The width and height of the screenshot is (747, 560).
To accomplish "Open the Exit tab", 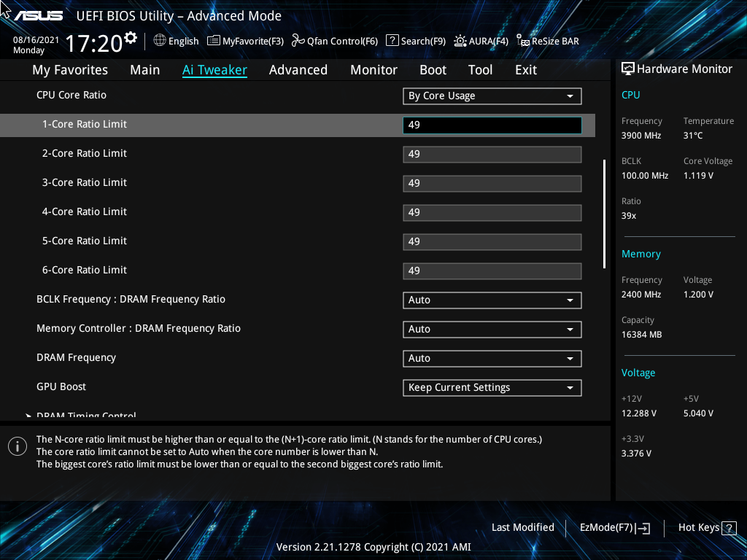I will (526, 70).
